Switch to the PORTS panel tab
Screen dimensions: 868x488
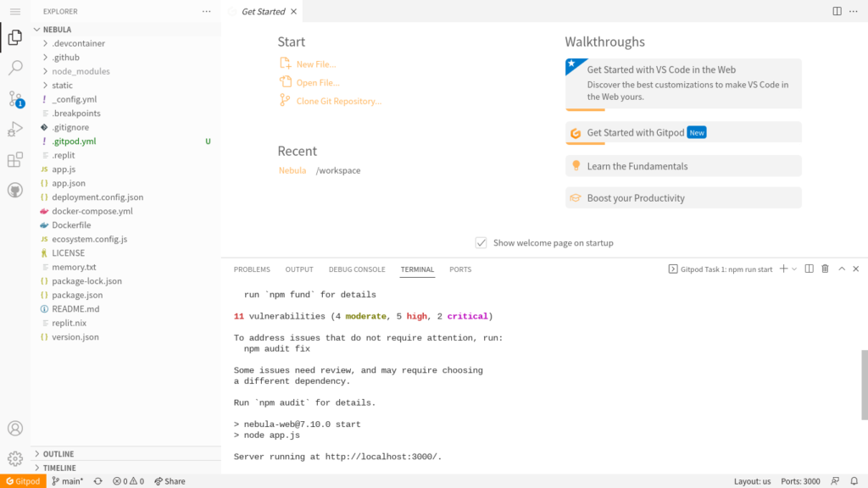click(x=460, y=269)
